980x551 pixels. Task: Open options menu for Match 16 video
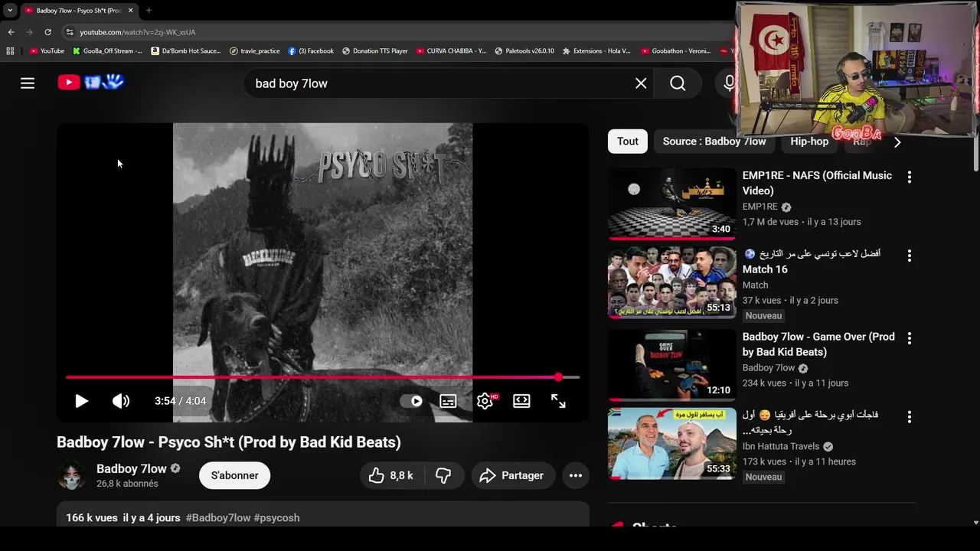point(910,256)
